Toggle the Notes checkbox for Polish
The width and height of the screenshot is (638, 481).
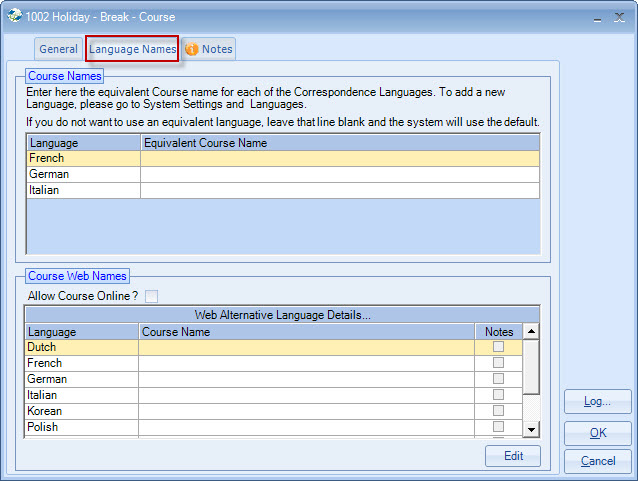[x=498, y=426]
